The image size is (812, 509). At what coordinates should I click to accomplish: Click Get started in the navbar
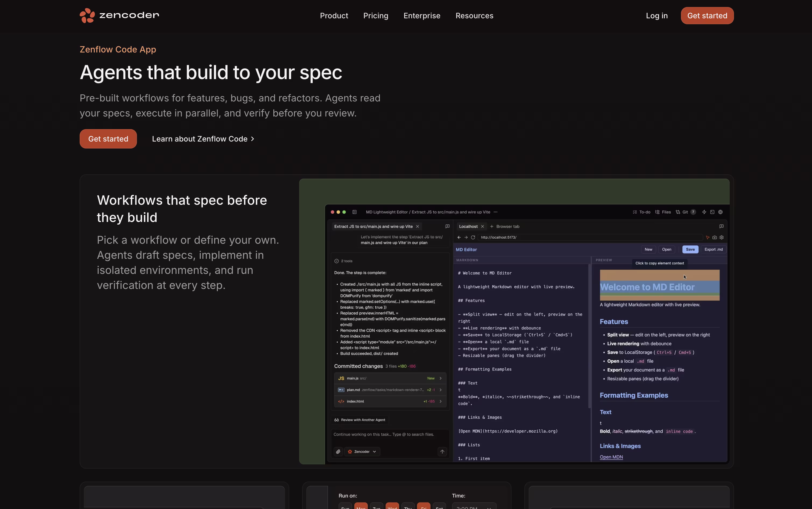click(707, 16)
